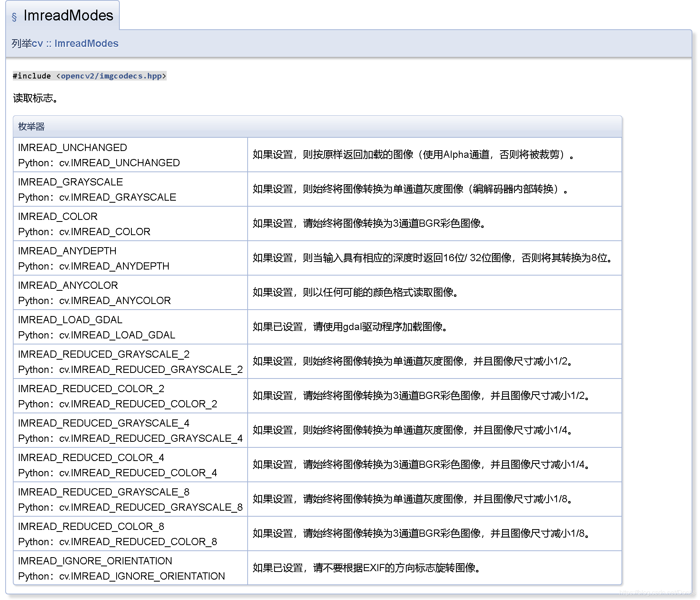The width and height of the screenshot is (700, 600).
Task: Select Python cv.IMREAD_ANYDEPTH text
Action: pyautogui.click(x=94, y=266)
